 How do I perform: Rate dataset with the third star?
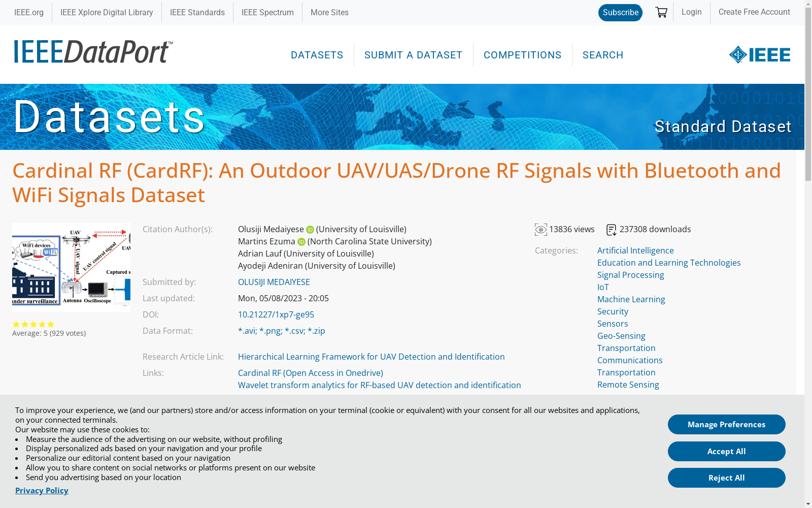click(33, 324)
